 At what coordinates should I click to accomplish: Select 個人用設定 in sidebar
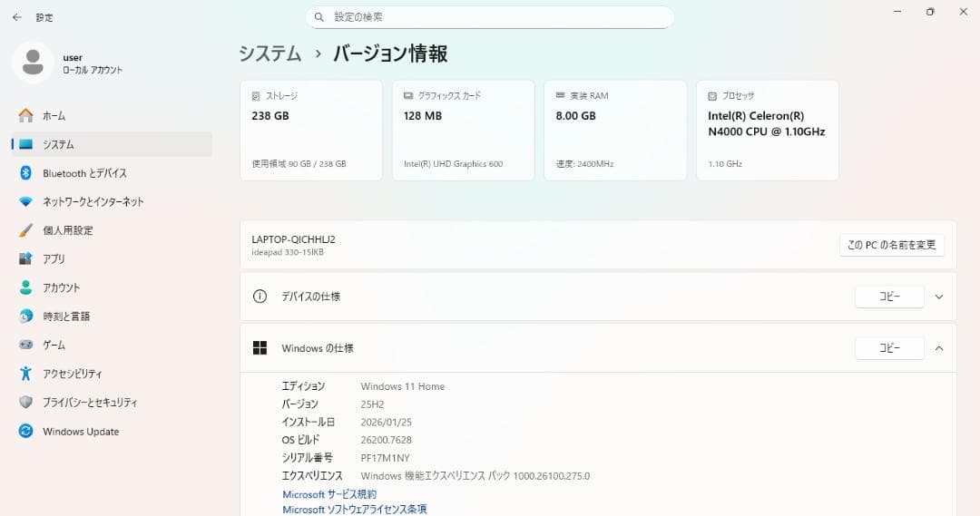point(113,230)
